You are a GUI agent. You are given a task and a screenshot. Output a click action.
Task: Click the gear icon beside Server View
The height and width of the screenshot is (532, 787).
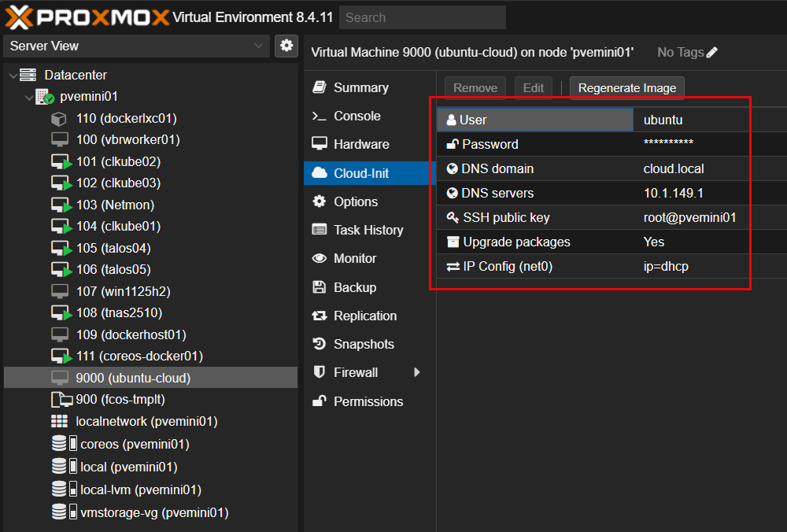coord(286,46)
